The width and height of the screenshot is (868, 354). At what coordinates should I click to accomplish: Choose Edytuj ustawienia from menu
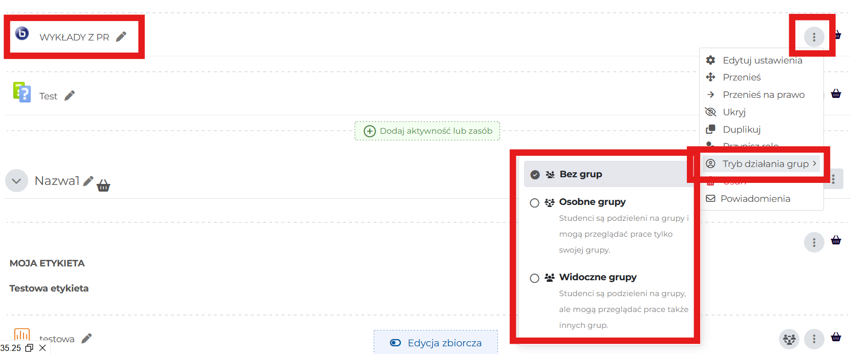762,60
